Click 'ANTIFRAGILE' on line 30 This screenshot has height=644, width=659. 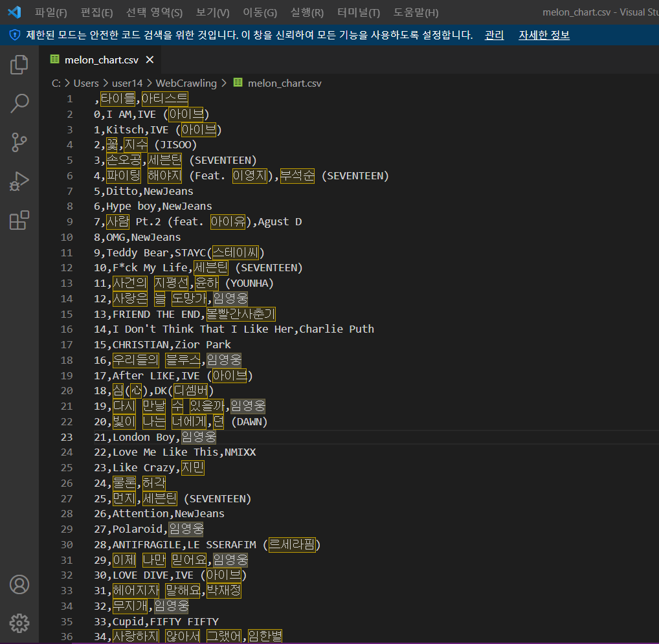click(147, 545)
